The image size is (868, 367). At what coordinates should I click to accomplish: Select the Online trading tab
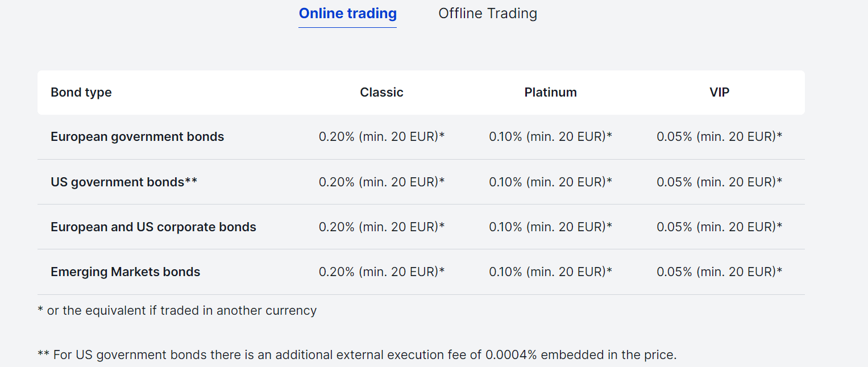click(348, 13)
